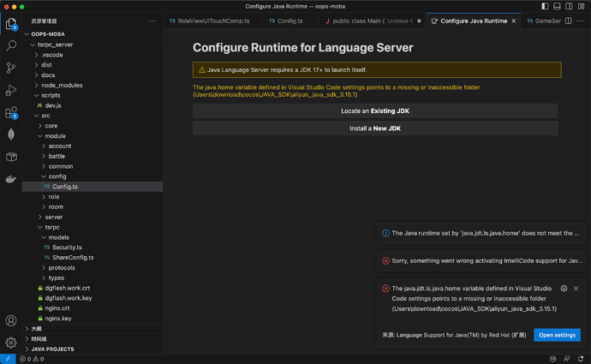
Task: Open the Search view in activity bar
Action: tap(11, 45)
